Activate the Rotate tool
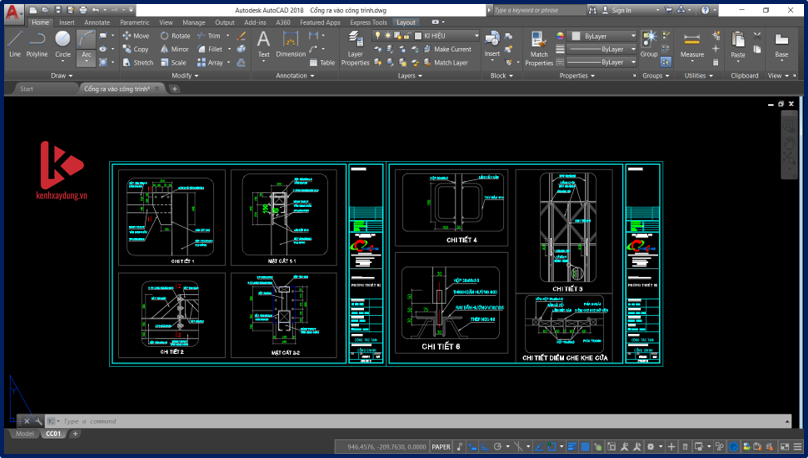This screenshot has height=458, width=808. pos(174,36)
